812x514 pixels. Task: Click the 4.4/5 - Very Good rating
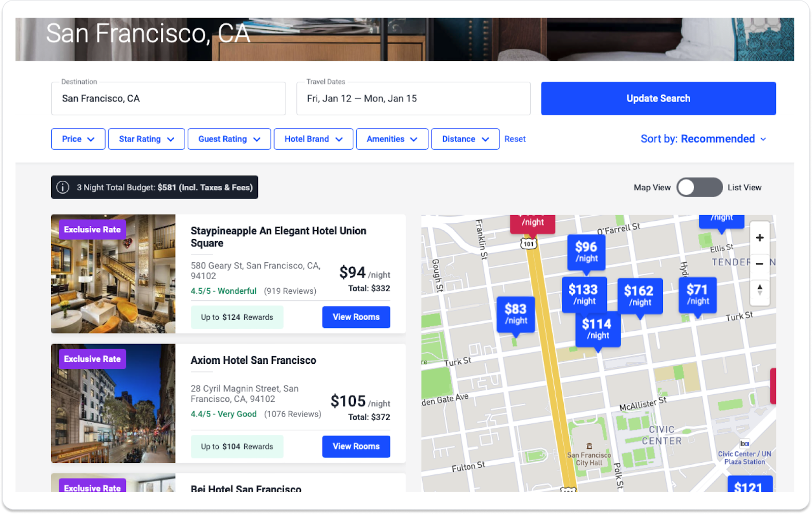(223, 414)
